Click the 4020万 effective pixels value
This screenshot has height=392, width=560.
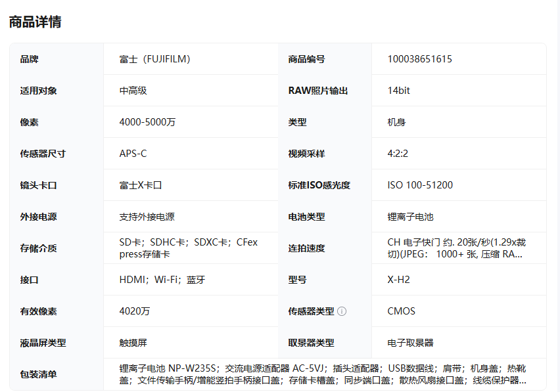coord(135,311)
